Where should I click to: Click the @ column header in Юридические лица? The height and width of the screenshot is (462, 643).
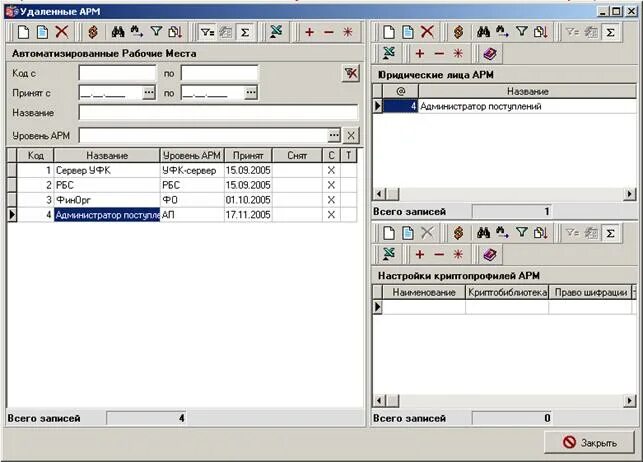[401, 91]
